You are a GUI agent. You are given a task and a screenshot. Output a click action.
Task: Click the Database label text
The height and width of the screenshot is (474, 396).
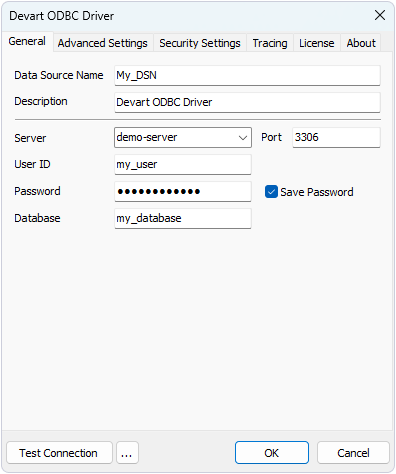[x=37, y=218]
